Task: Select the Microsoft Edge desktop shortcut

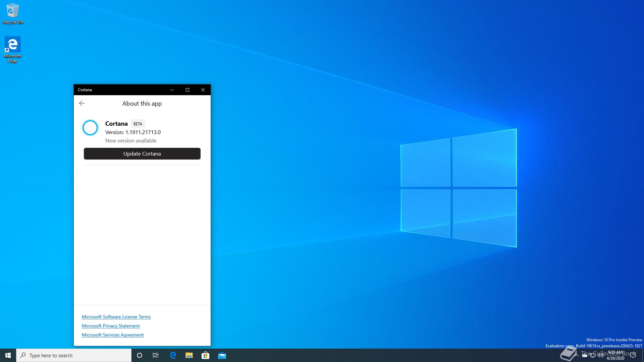Action: tap(13, 50)
